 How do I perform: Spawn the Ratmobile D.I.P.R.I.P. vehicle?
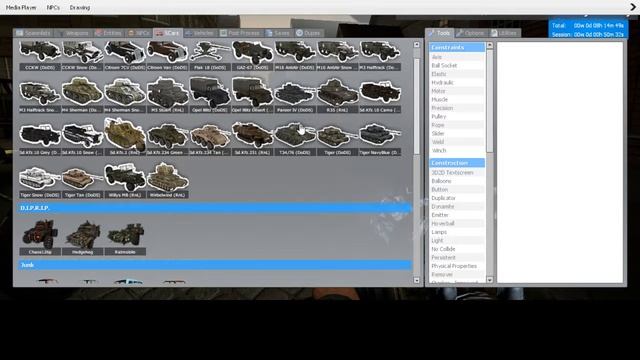point(125,238)
